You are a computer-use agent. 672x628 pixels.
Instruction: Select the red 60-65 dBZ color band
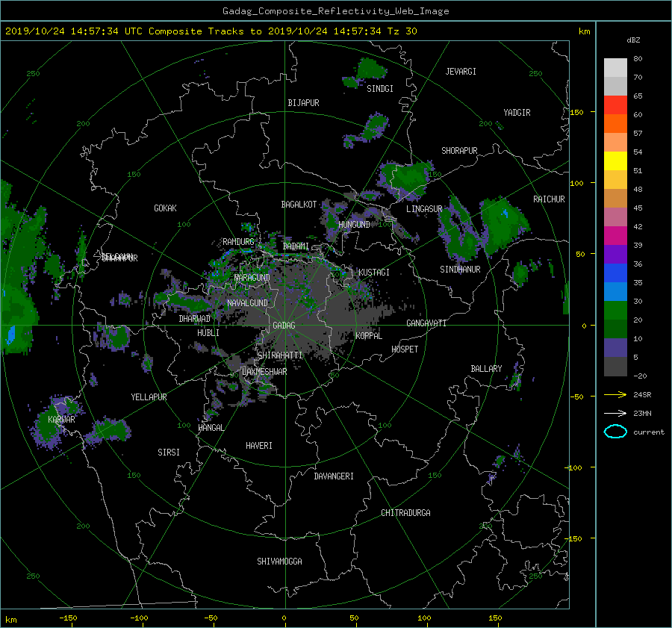(x=615, y=105)
